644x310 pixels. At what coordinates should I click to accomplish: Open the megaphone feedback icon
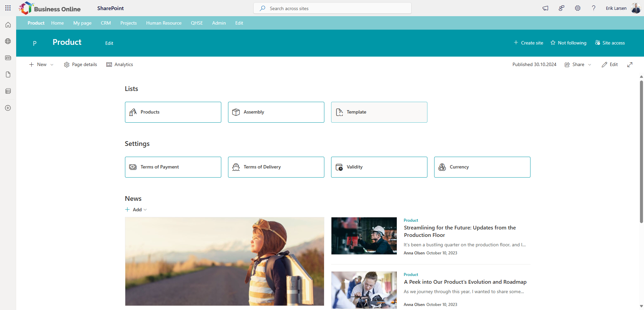[x=545, y=8]
